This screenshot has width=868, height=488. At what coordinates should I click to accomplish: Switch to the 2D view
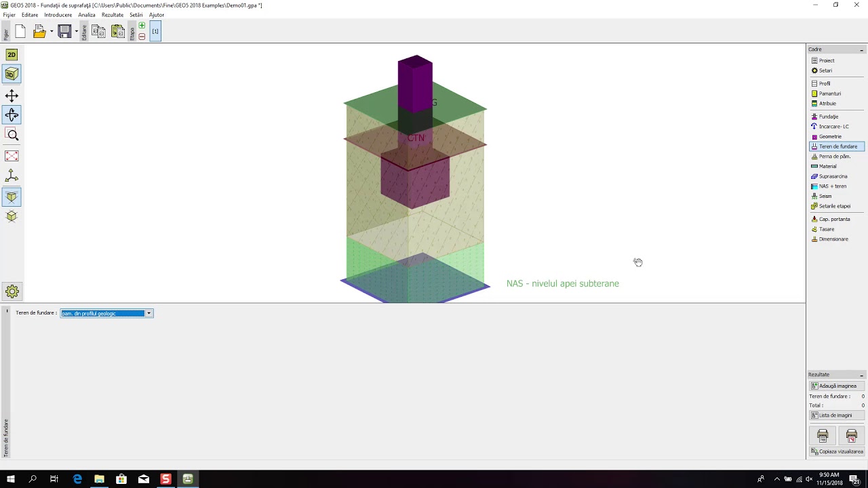tap(12, 55)
